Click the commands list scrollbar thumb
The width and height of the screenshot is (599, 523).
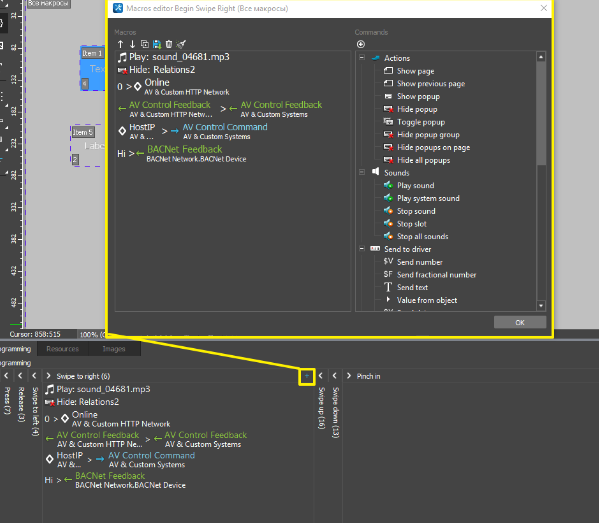coord(541,113)
